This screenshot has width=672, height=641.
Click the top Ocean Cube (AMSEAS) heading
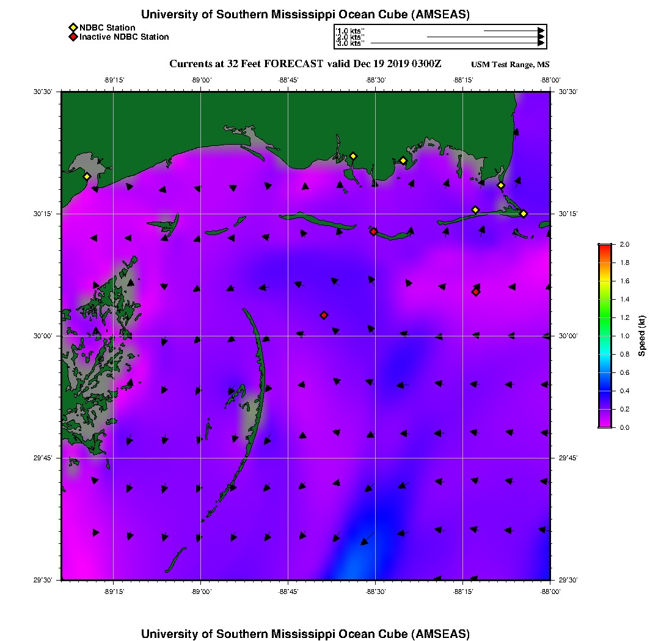(305, 15)
